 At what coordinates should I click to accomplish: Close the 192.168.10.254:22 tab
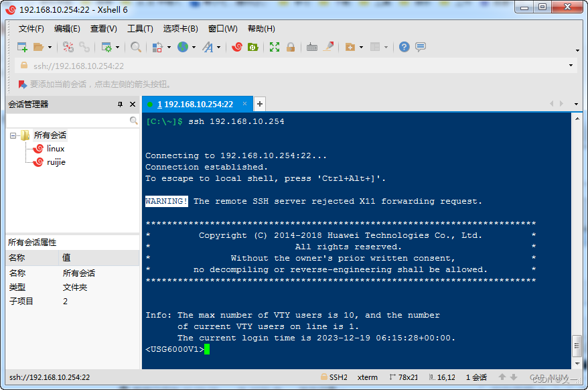point(245,104)
